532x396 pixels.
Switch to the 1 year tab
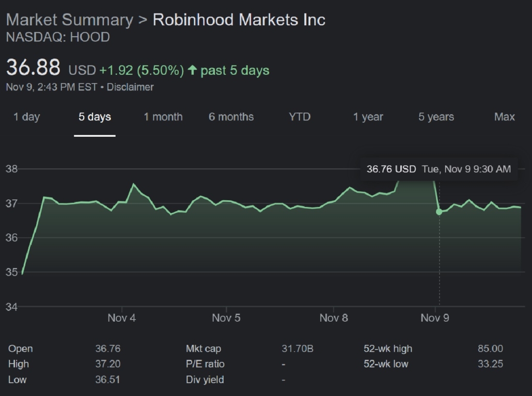click(368, 117)
